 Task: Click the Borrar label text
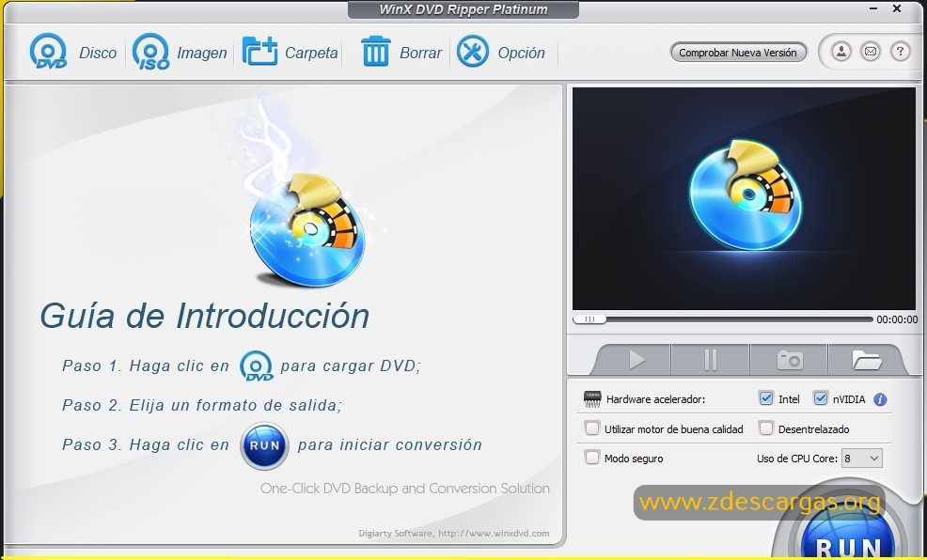coord(421,54)
